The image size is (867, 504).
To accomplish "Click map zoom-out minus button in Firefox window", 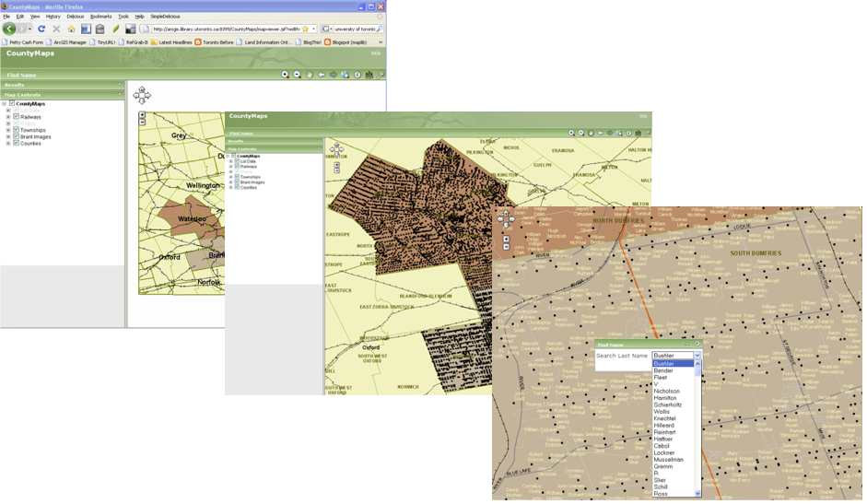I will [x=142, y=122].
